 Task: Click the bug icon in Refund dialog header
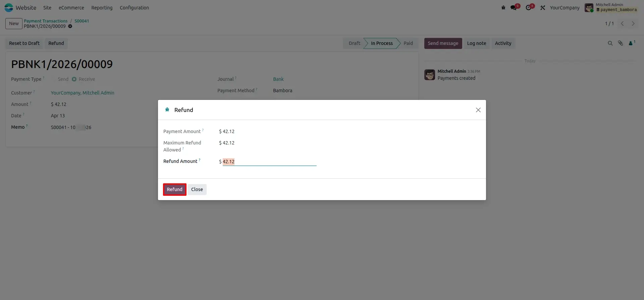click(x=167, y=110)
